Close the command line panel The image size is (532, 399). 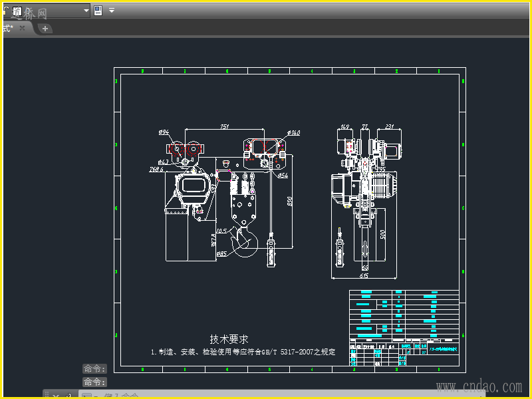click(x=56, y=396)
